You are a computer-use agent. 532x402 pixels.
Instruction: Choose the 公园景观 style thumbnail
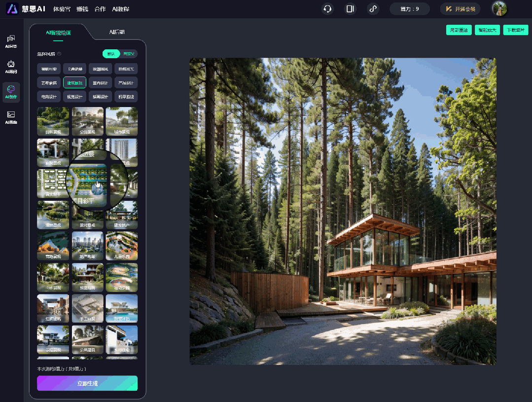point(87,121)
